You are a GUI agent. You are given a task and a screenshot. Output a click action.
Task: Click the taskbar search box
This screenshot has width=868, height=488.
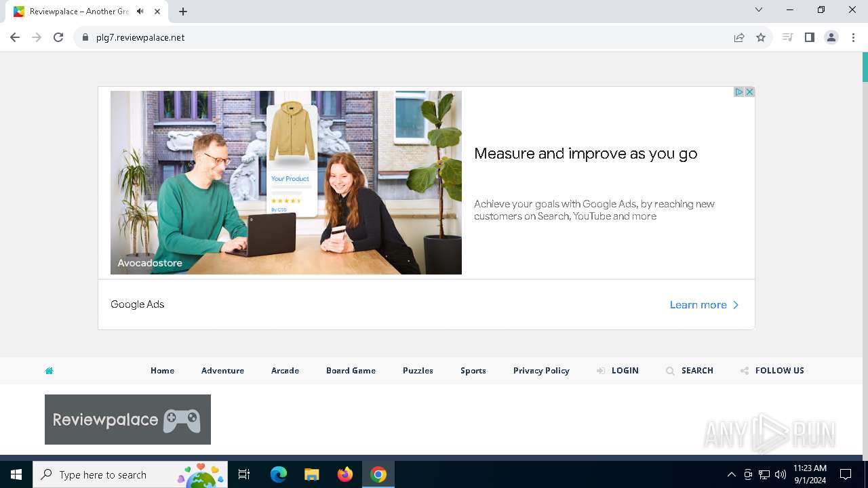(x=130, y=474)
